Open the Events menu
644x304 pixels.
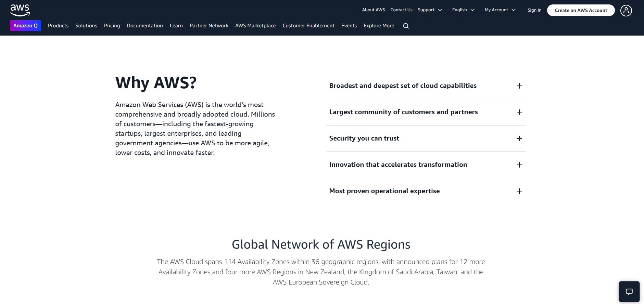point(349,26)
